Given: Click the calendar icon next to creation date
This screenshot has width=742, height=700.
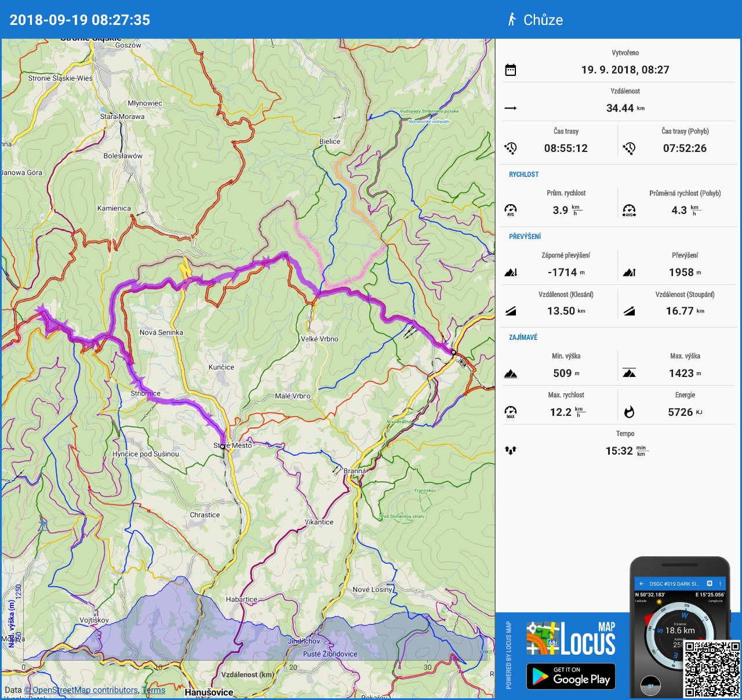Looking at the screenshot, I should pyautogui.click(x=510, y=70).
